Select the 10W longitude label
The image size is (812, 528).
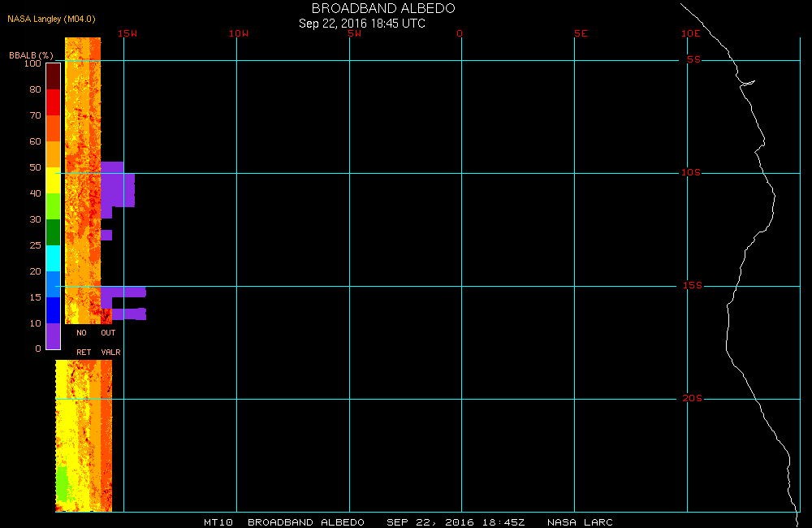(x=239, y=33)
